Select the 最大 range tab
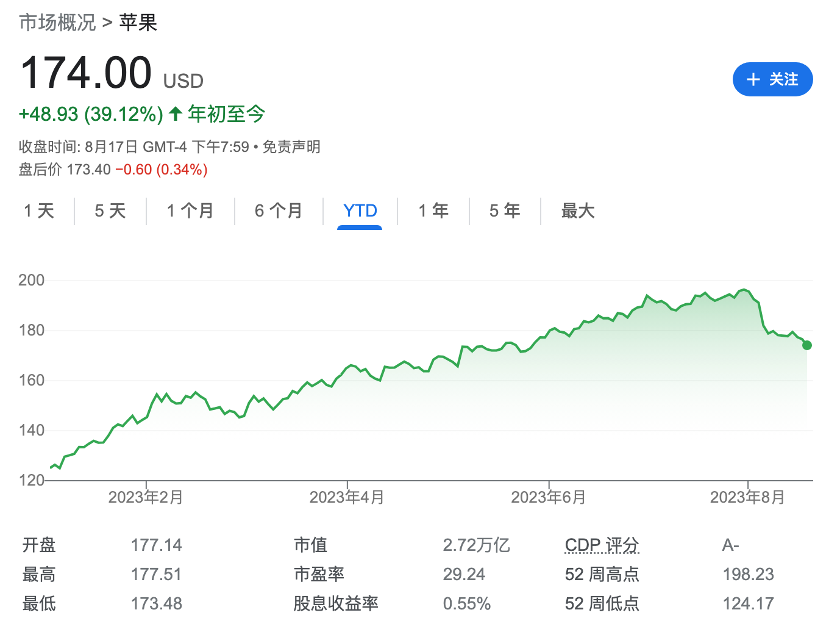The height and width of the screenshot is (632, 840). coord(578,211)
